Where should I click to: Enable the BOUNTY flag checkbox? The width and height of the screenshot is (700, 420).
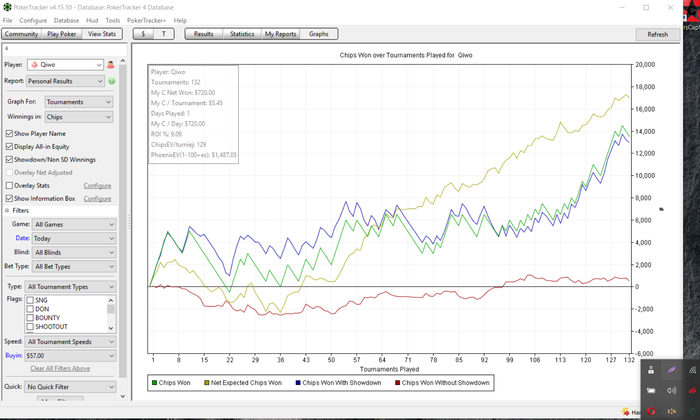(x=30, y=318)
